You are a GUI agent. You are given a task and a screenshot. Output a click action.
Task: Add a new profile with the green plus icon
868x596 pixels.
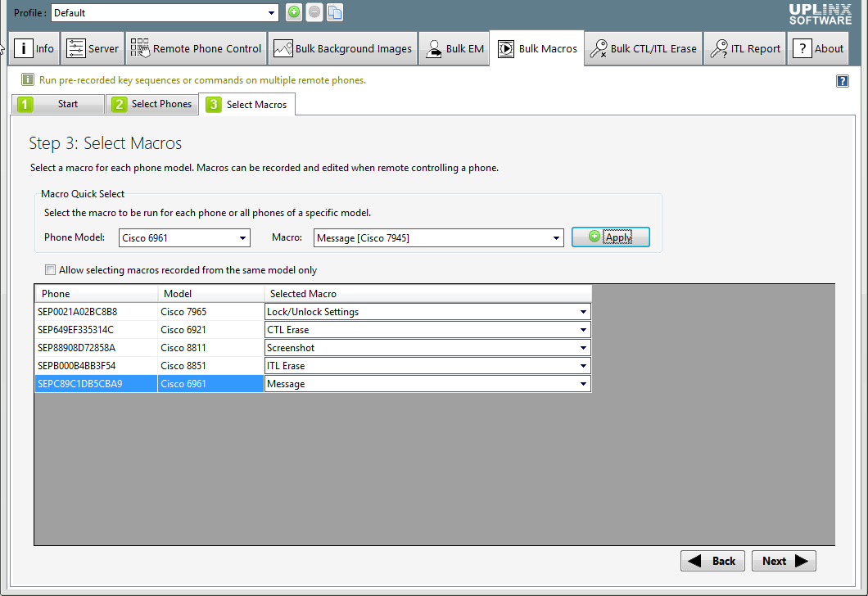pos(294,12)
